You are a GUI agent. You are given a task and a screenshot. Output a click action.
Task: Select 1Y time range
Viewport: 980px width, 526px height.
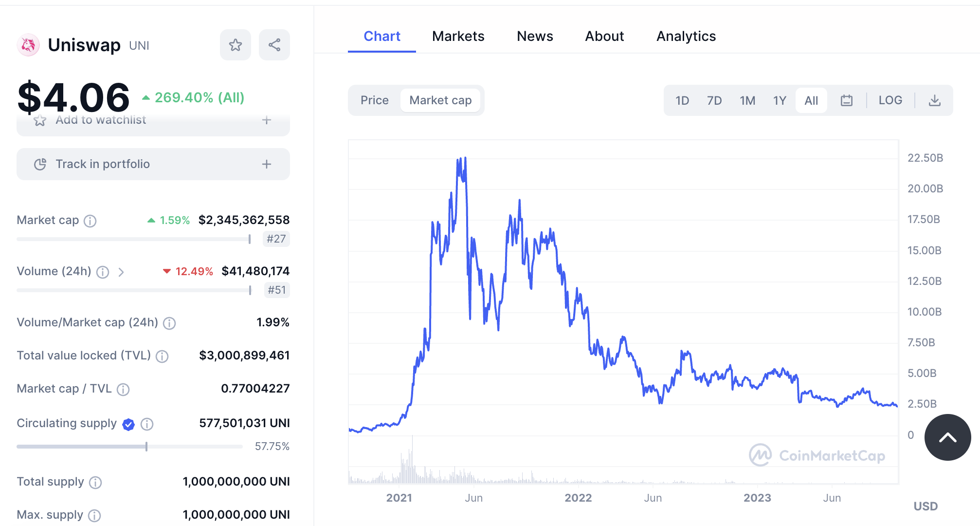click(780, 100)
